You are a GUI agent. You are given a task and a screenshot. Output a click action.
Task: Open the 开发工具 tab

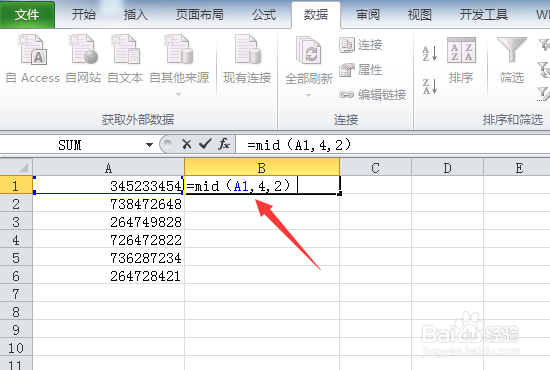click(484, 15)
